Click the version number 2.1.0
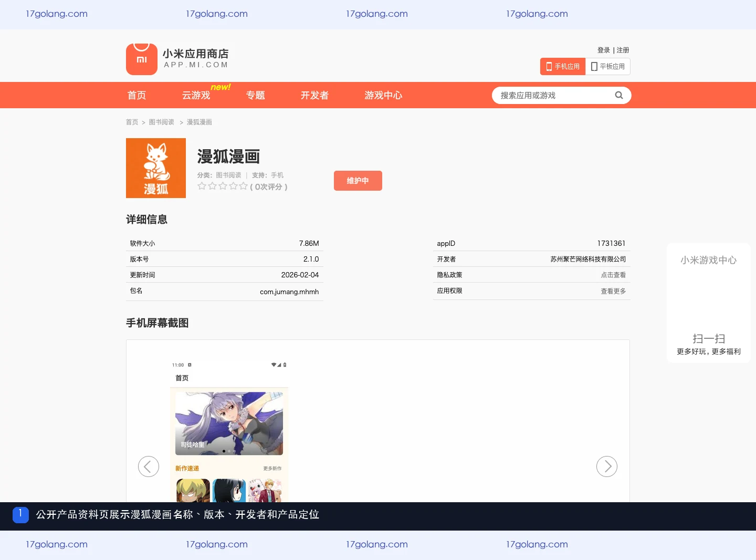The image size is (756, 560). point(311,259)
